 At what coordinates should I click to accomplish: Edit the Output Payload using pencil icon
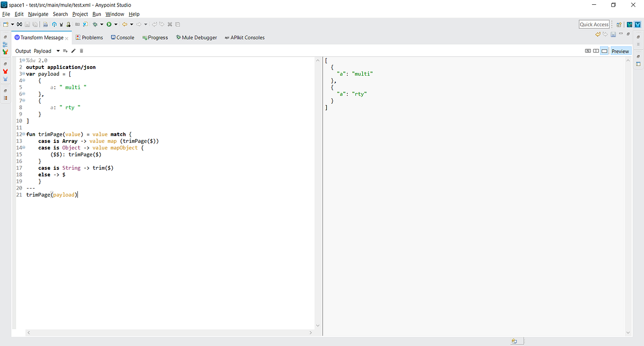coord(73,51)
